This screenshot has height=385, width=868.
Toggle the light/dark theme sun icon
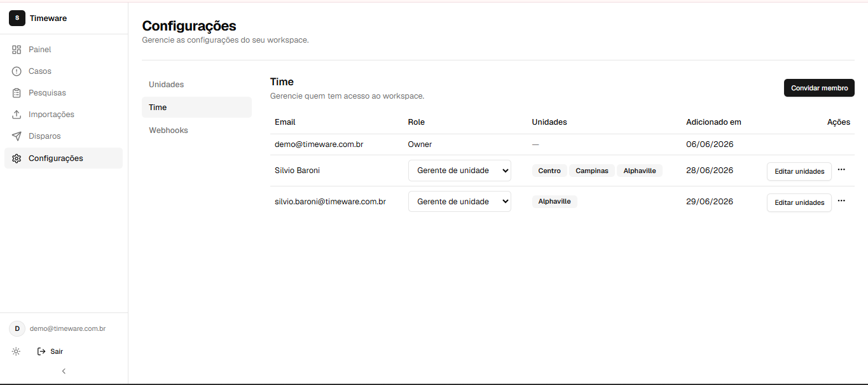(x=17, y=351)
